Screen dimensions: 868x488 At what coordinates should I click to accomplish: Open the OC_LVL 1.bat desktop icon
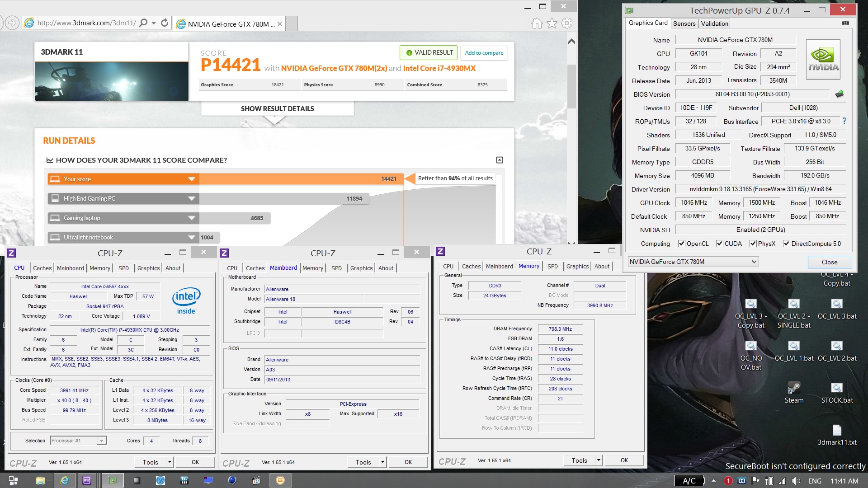point(794,352)
